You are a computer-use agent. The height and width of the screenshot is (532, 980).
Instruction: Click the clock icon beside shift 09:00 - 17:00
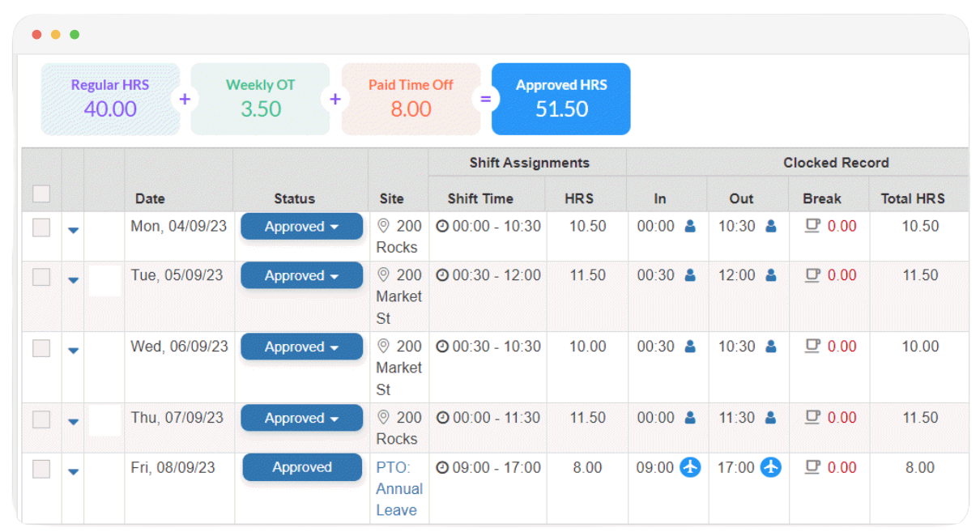click(442, 467)
